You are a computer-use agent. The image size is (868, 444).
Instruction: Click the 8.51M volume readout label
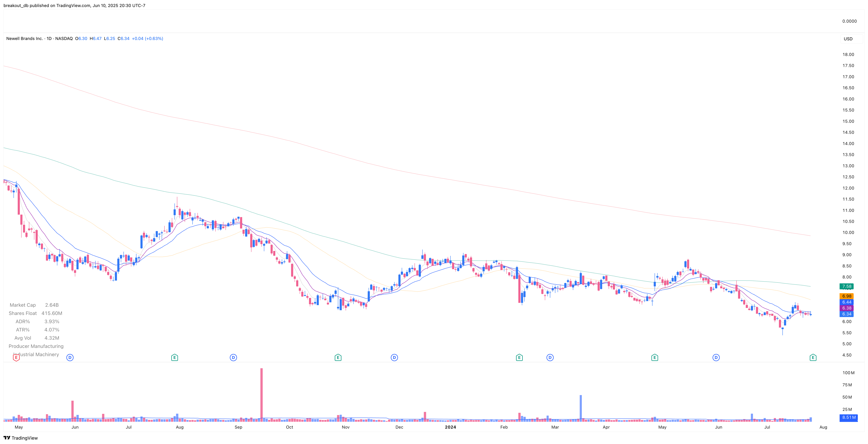[849, 417]
